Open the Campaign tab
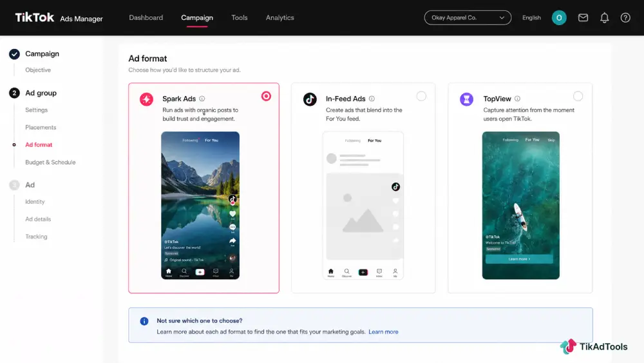 tap(196, 17)
